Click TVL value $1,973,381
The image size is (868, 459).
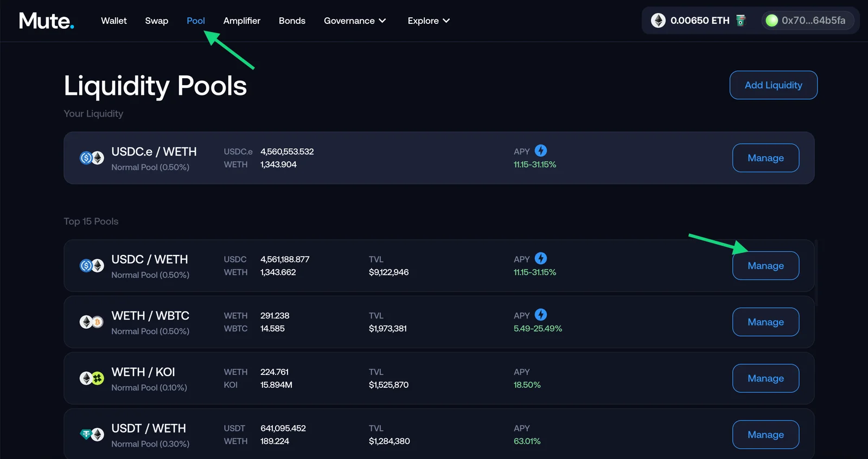[388, 329]
